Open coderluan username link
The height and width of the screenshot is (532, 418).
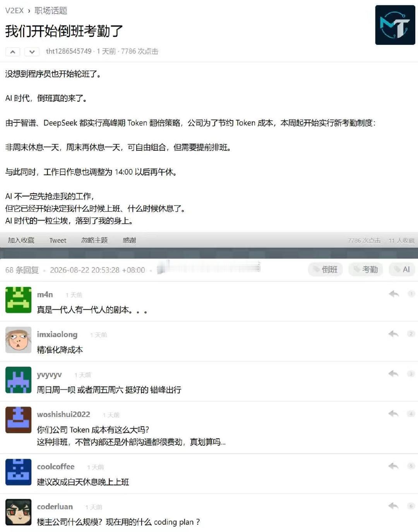coord(55,506)
